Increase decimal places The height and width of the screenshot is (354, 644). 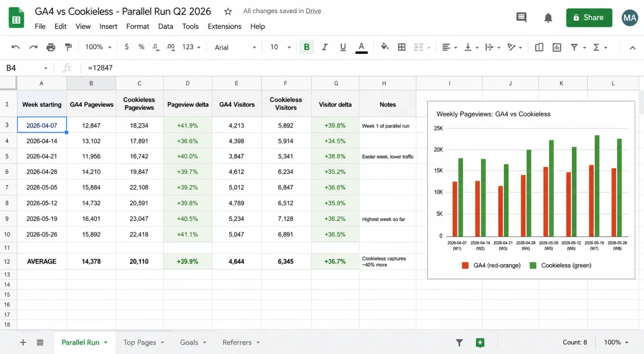point(170,47)
